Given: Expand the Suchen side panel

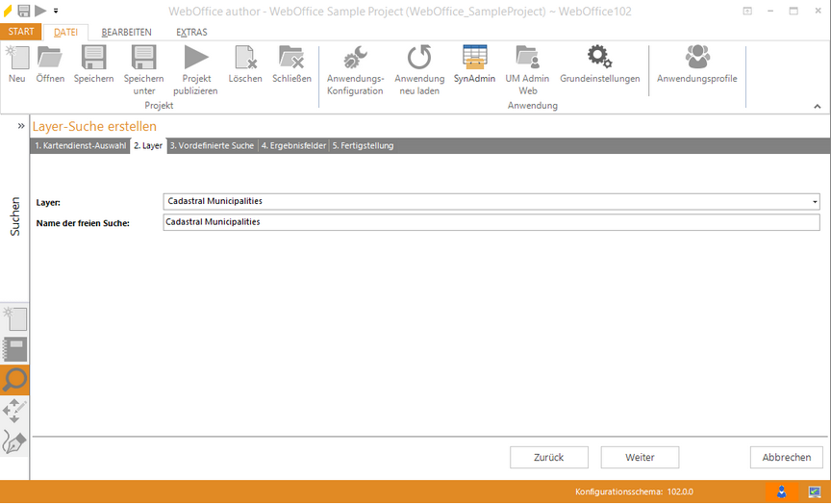Looking at the screenshot, I should [20, 125].
